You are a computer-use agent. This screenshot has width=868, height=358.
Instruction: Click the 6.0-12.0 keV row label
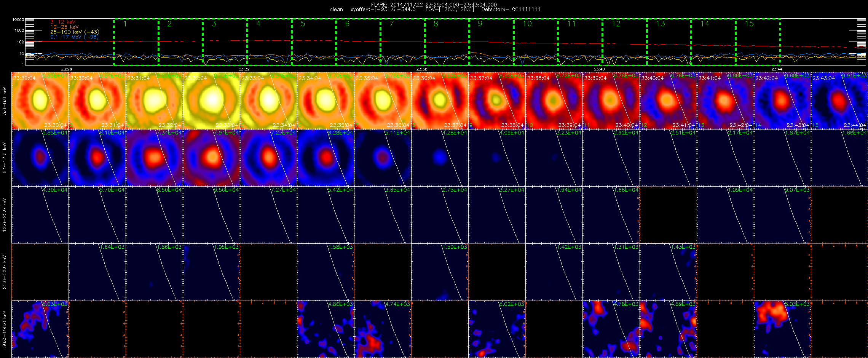coord(5,158)
